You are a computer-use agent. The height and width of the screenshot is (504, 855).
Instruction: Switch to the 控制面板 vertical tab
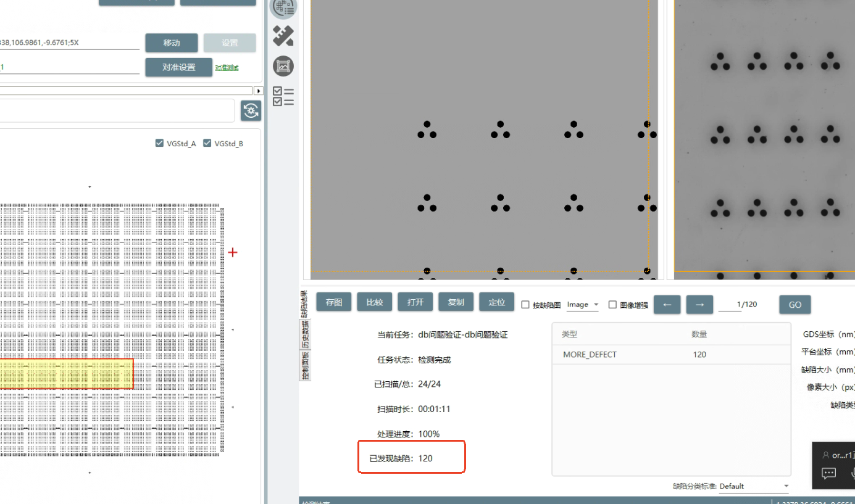click(x=305, y=365)
